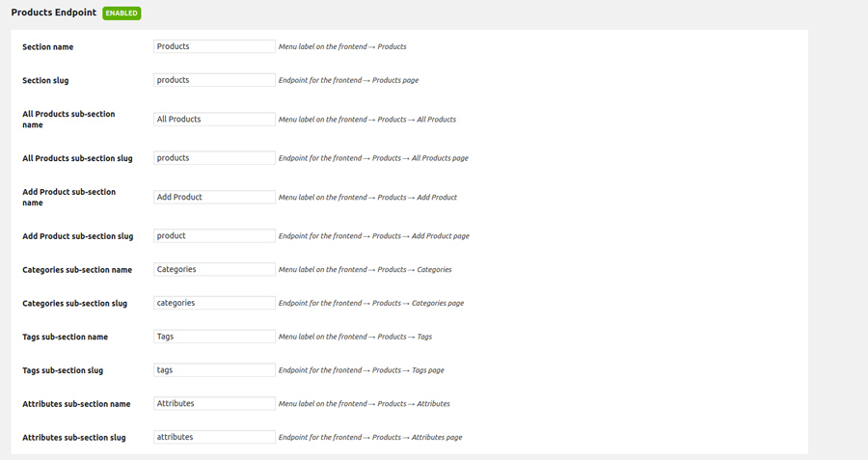Select the All Products sub-section name field

214,120
